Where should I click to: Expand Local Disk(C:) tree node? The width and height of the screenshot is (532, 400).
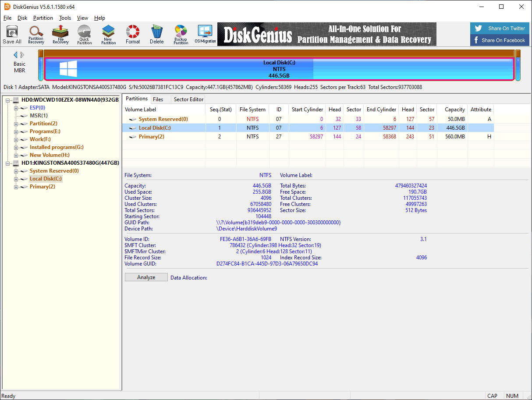coord(16,179)
